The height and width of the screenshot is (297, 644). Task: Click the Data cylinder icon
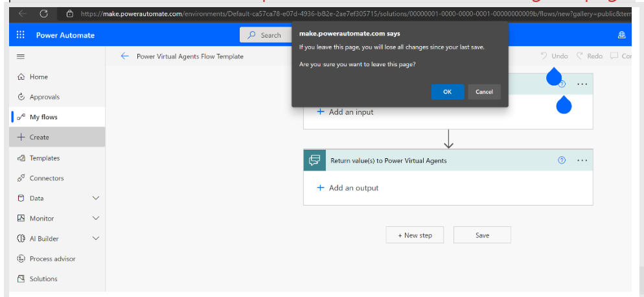coord(21,198)
